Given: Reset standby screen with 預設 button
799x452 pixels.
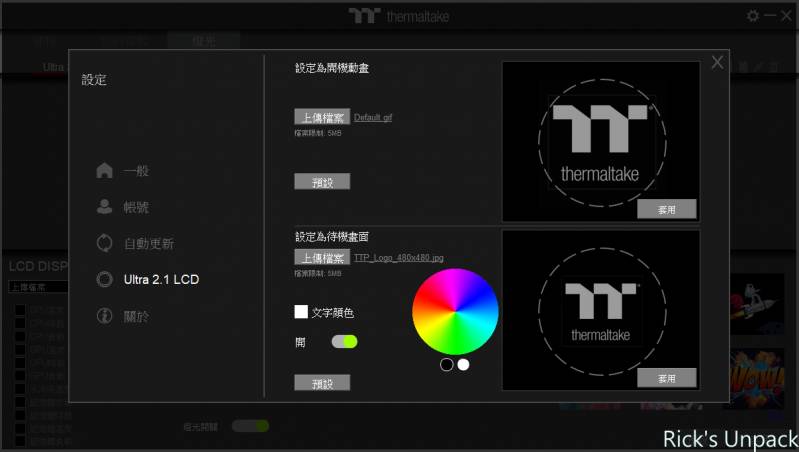Looking at the screenshot, I should click(x=322, y=383).
